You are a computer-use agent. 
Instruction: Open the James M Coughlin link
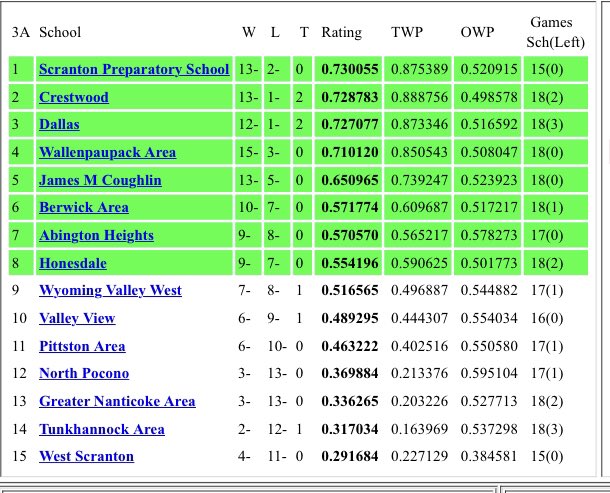(x=100, y=180)
